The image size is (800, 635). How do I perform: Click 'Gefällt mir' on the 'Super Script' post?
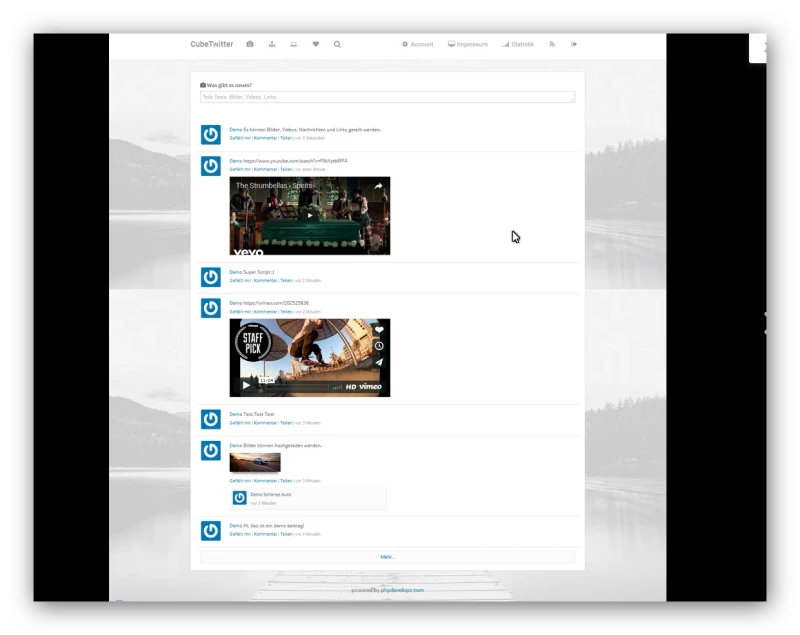tap(240, 281)
